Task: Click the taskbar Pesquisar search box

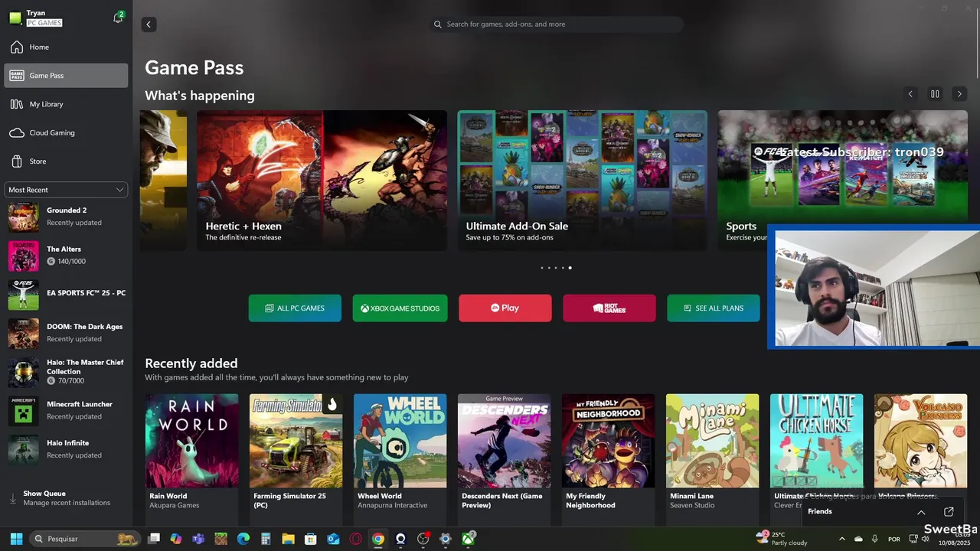Action: (86, 539)
